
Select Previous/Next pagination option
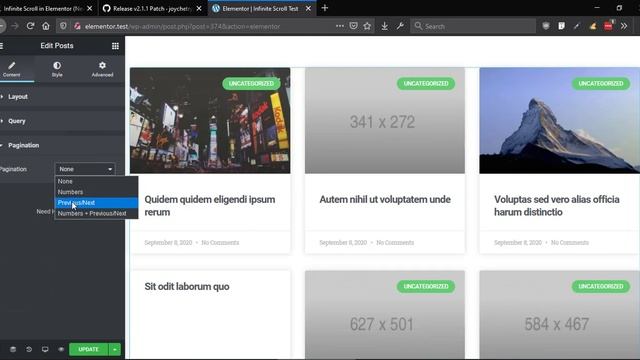[x=96, y=202]
